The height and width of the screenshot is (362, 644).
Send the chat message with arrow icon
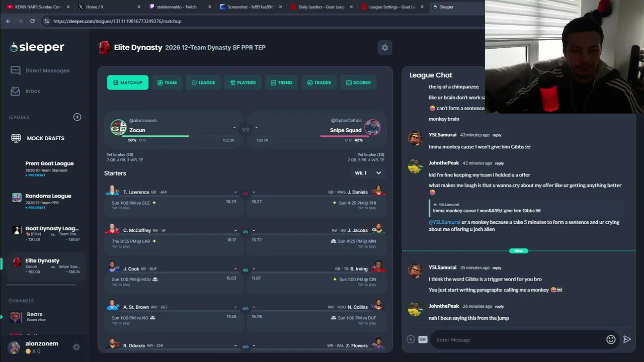pyautogui.click(x=627, y=339)
